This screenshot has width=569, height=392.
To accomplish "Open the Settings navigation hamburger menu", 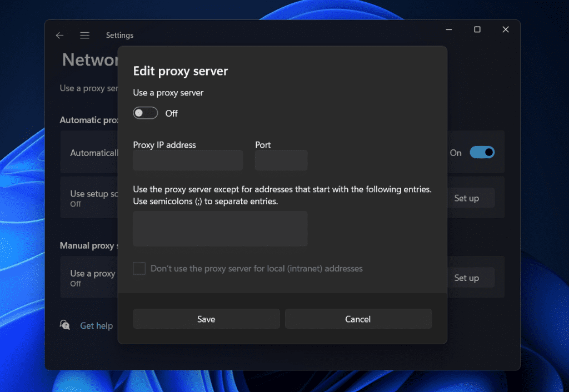I will (84, 35).
